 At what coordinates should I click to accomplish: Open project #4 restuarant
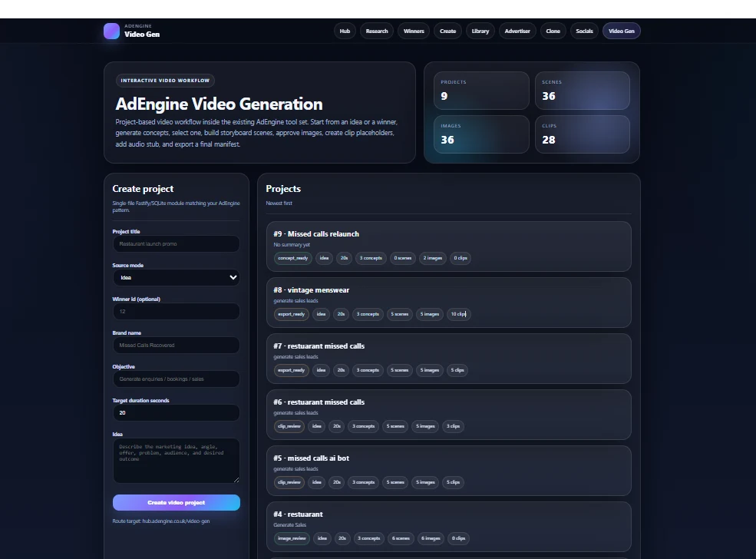(448, 526)
